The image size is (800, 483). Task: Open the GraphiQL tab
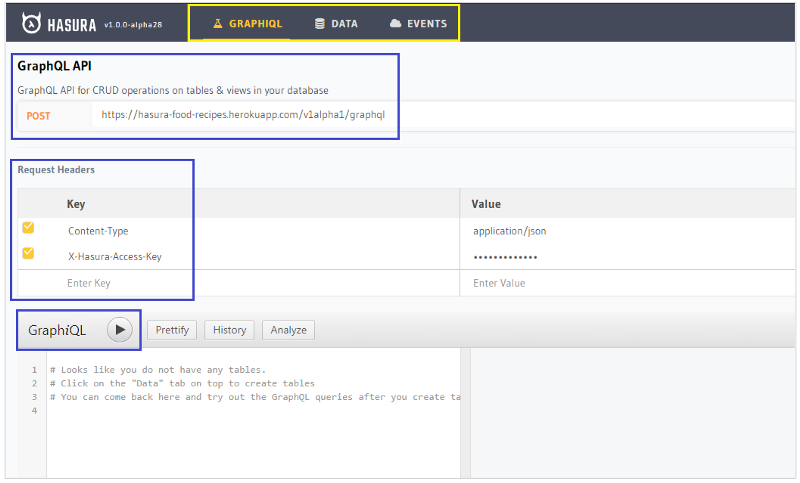(247, 23)
